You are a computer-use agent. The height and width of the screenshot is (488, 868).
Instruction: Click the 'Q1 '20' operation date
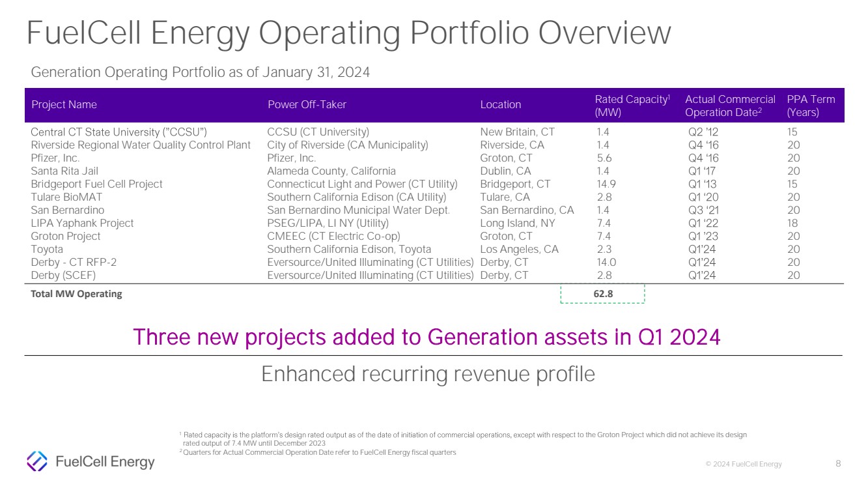click(x=704, y=197)
